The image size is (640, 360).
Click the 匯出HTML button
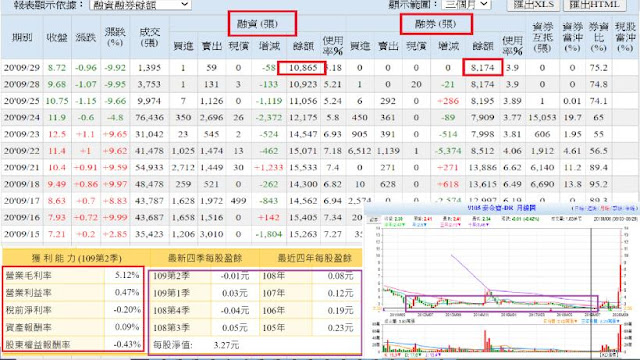[x=594, y=4]
